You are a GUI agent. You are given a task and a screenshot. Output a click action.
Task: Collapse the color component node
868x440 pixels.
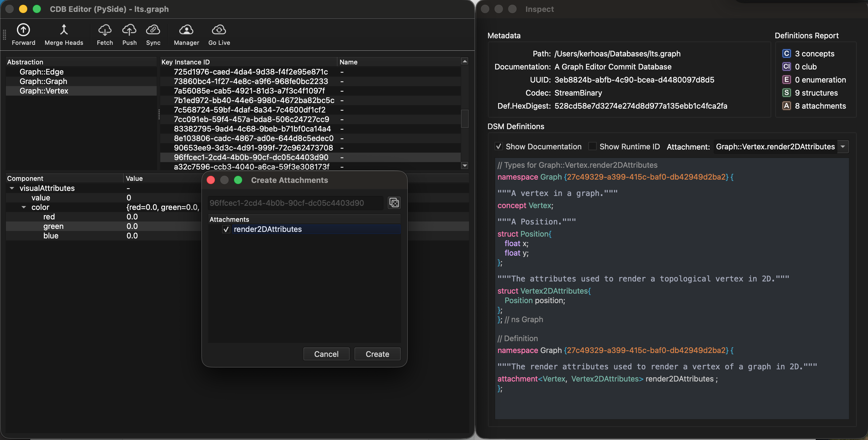(x=23, y=207)
